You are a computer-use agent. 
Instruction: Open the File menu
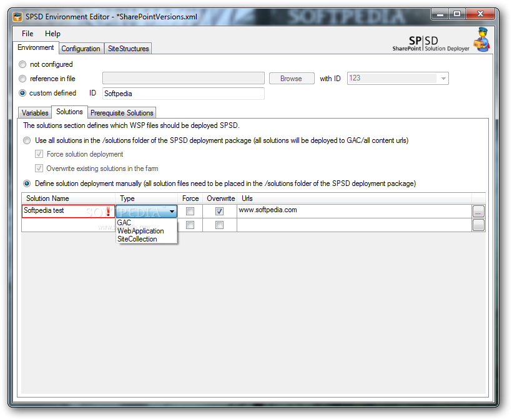pyautogui.click(x=27, y=34)
